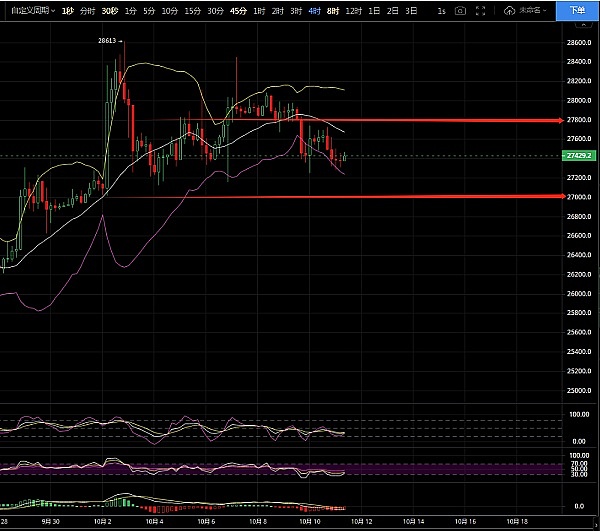Switch to the 1日 timeframe

click(x=373, y=10)
